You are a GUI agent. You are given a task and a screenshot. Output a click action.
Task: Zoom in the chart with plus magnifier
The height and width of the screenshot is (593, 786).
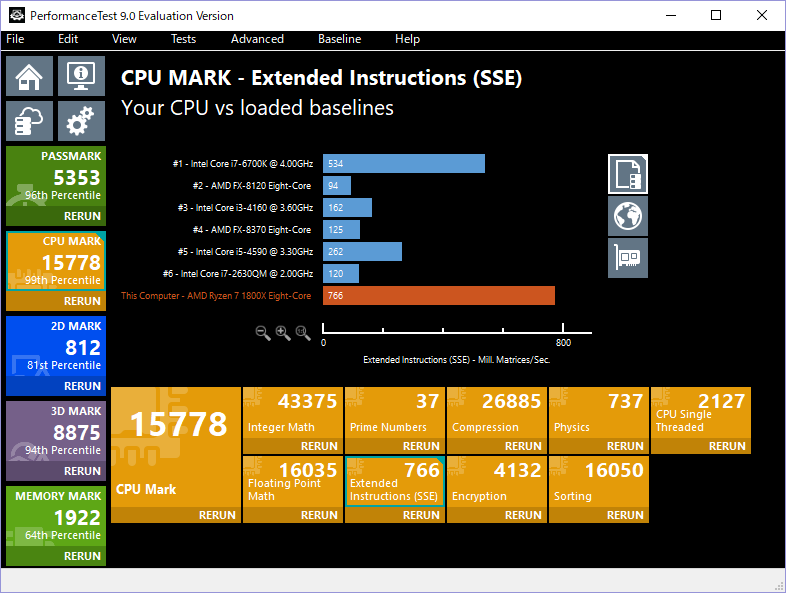click(x=283, y=333)
